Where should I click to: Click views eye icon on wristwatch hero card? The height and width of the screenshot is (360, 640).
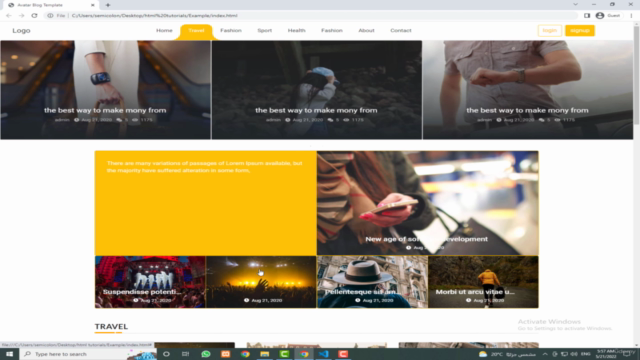coord(558,120)
